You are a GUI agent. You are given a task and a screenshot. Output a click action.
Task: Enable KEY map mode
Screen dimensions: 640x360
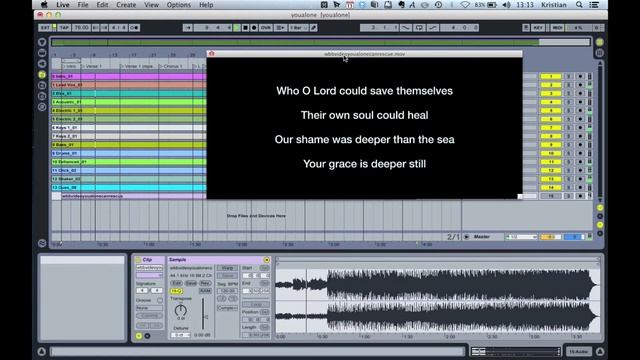(538, 28)
